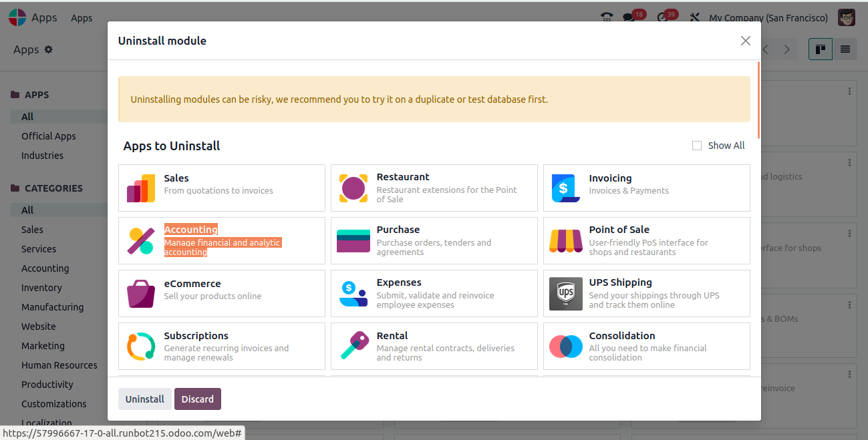
Task: Click the UPS Shipping logo icon
Action: [x=566, y=294]
